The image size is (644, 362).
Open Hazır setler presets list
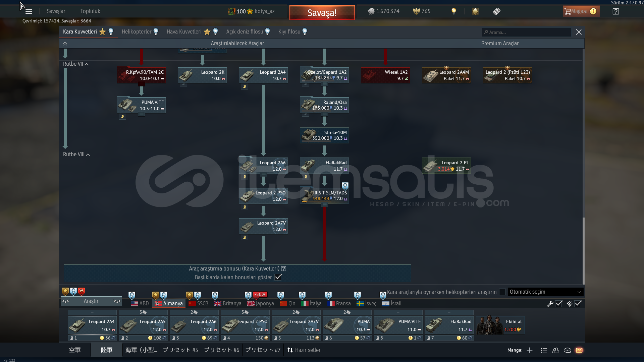coord(304,350)
